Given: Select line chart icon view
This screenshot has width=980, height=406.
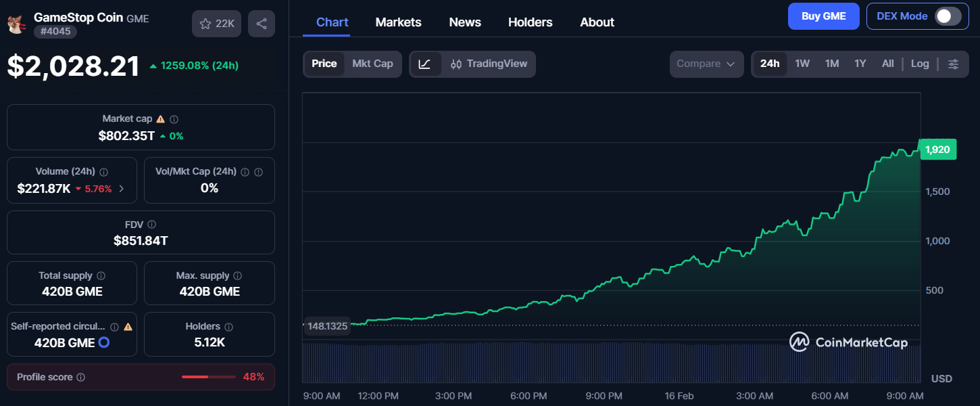Looking at the screenshot, I should pos(425,64).
